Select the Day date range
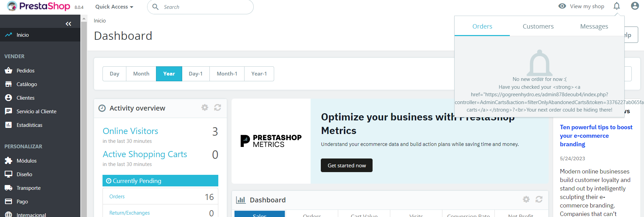Screen dimensions: 644x217 pyautogui.click(x=114, y=74)
